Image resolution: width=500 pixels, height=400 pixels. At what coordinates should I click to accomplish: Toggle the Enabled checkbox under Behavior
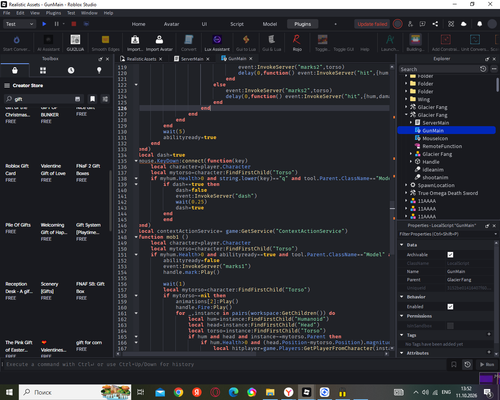(x=450, y=307)
